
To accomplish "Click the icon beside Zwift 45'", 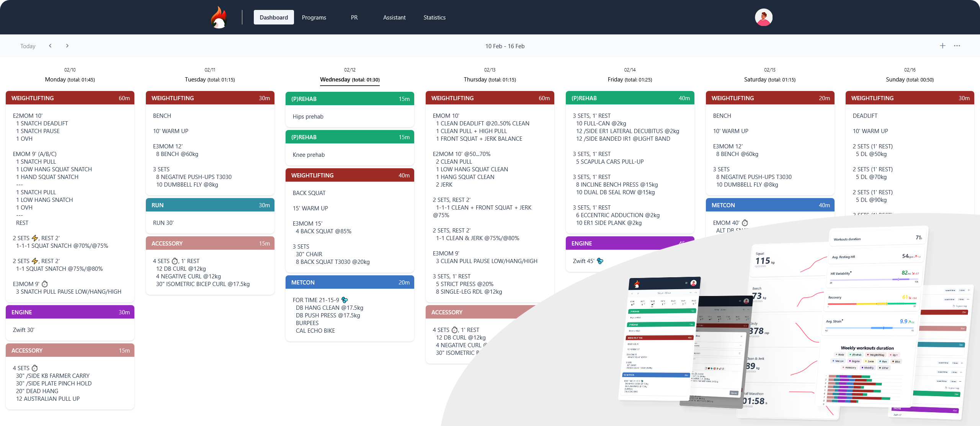I will click(x=600, y=261).
